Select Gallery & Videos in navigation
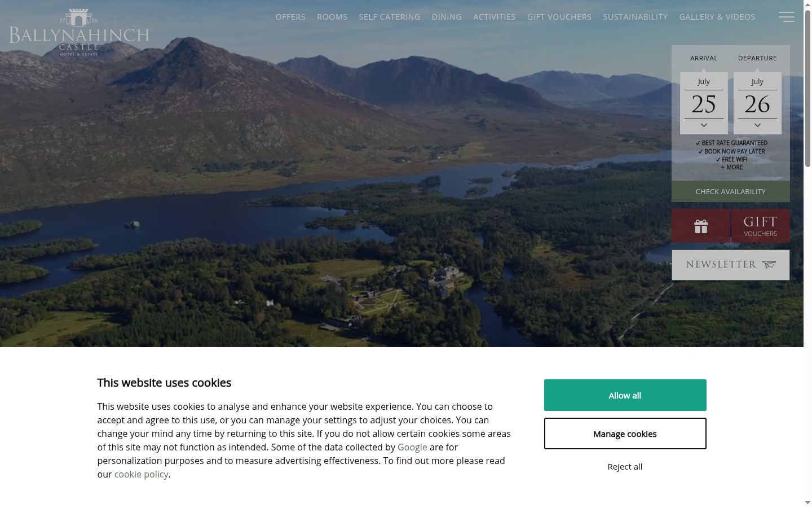The height and width of the screenshot is (508, 812). tap(717, 17)
